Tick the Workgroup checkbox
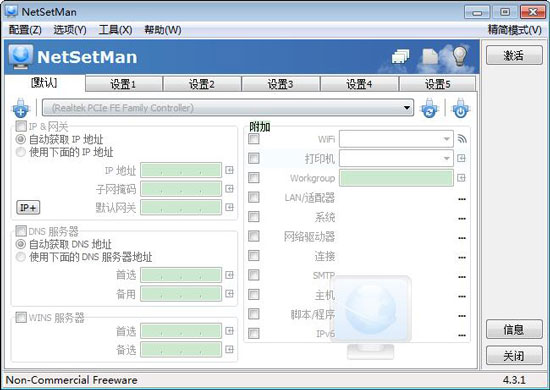 click(254, 178)
